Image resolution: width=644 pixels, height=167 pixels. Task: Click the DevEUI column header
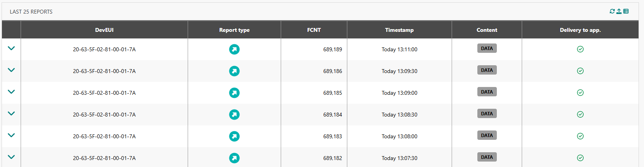coord(104,30)
